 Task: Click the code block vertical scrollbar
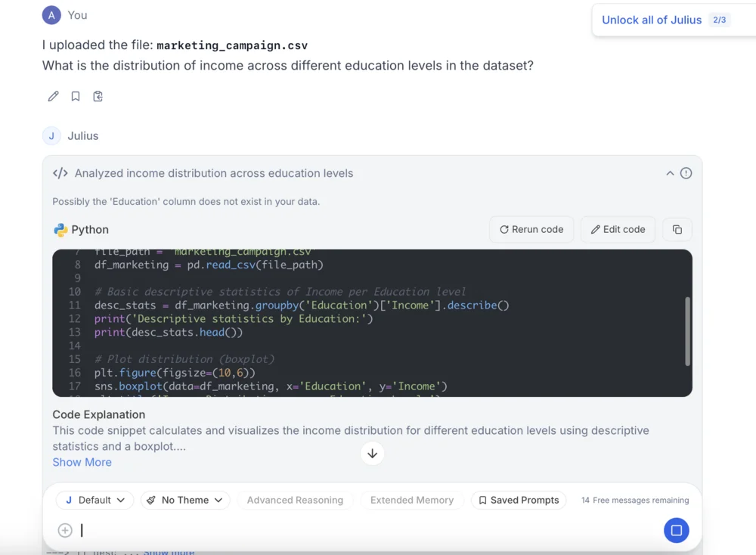pos(687,331)
